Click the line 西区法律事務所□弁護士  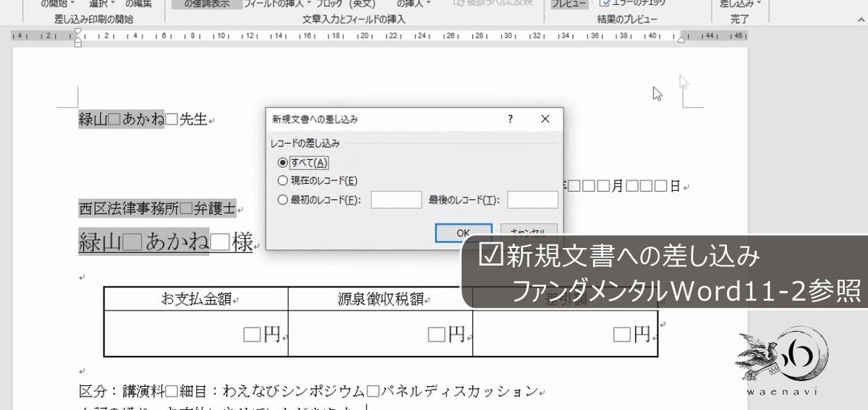coord(158,209)
